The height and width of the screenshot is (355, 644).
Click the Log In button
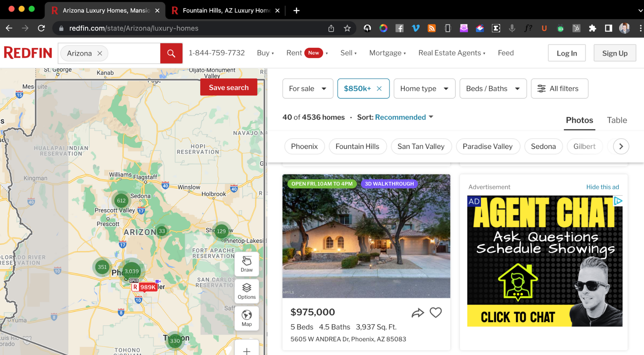tap(567, 53)
